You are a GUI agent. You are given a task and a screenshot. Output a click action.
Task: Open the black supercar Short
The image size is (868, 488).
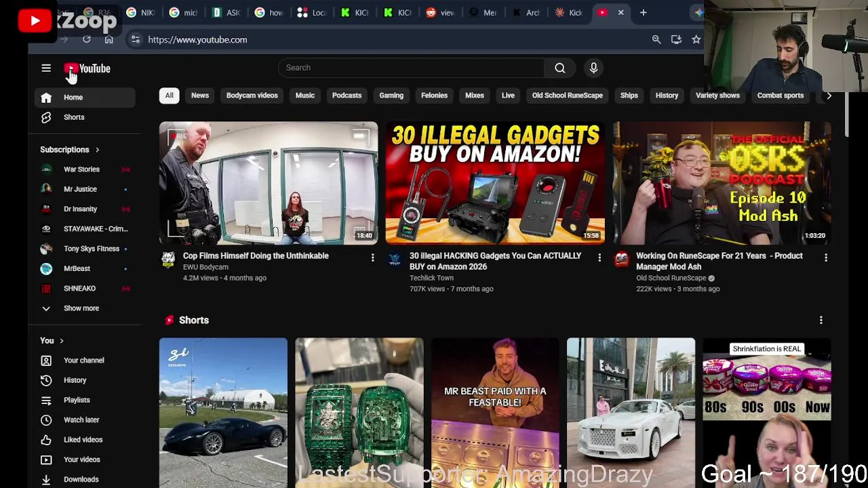[223, 413]
